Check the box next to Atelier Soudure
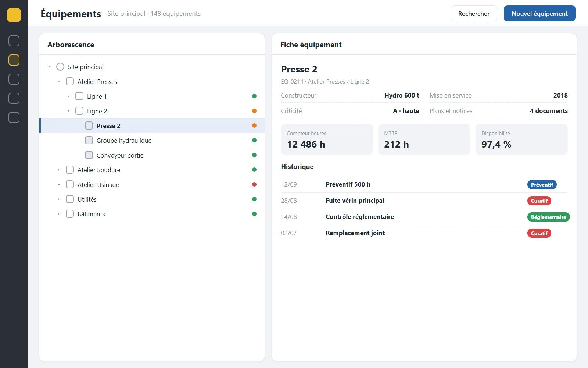Image resolution: width=588 pixels, height=368 pixels. tap(70, 170)
